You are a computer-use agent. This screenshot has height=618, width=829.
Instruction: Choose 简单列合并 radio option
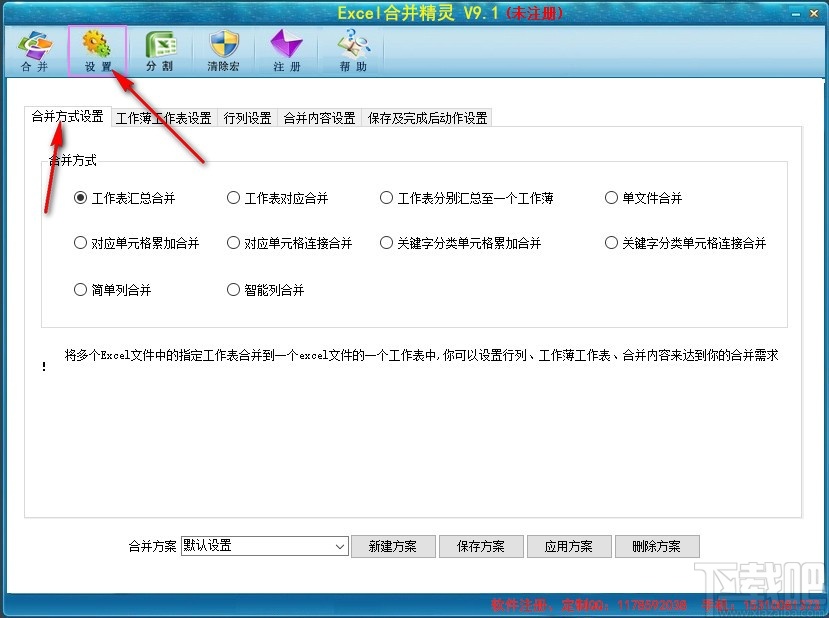[x=113, y=290]
